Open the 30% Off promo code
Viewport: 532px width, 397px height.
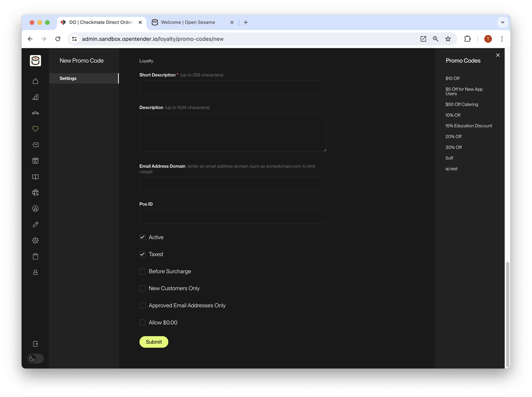(453, 147)
